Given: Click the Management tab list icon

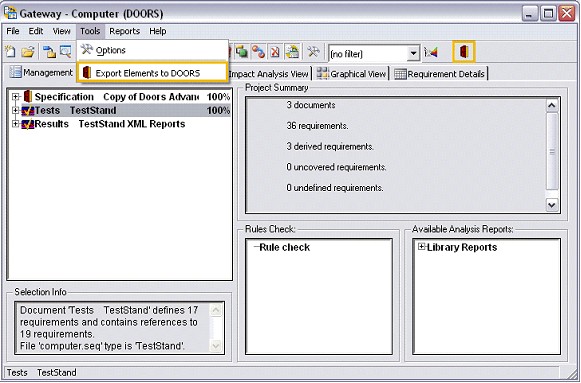Looking at the screenshot, I should 16,72.
